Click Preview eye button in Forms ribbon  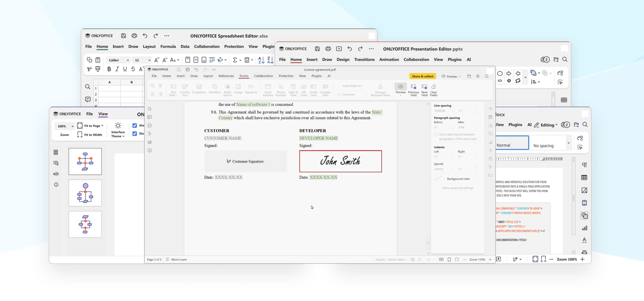coord(400,87)
